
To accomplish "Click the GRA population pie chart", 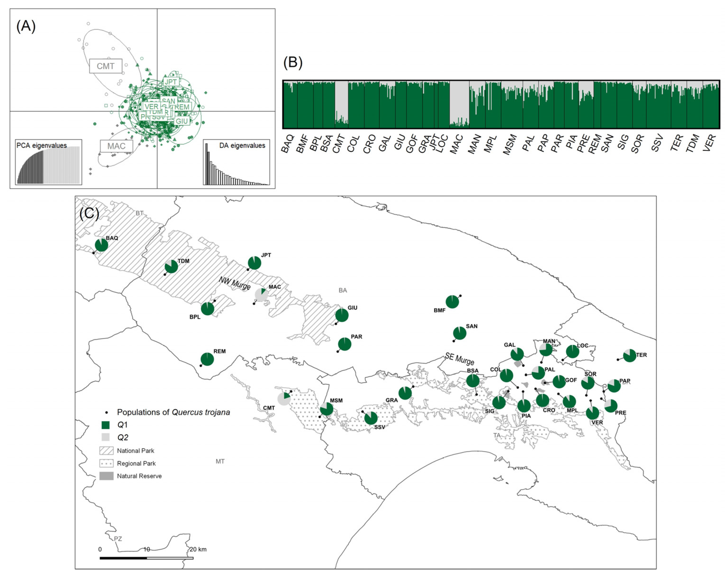I will point(405,393).
